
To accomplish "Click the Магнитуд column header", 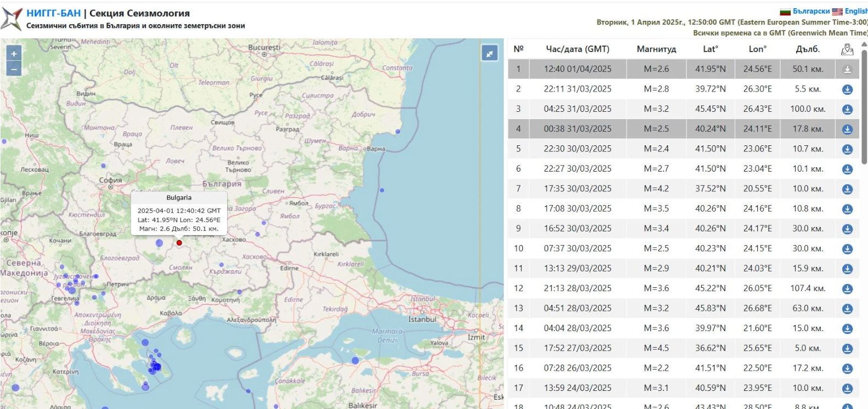I will tap(656, 49).
